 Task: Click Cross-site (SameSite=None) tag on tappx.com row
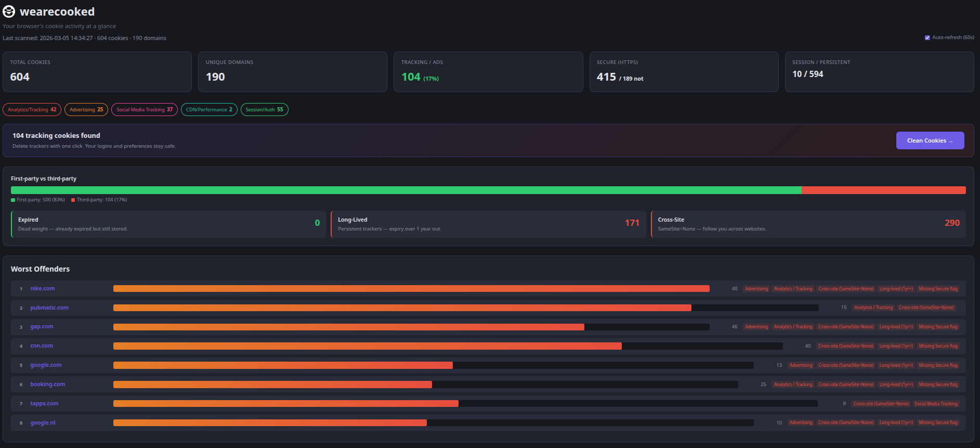(881, 404)
